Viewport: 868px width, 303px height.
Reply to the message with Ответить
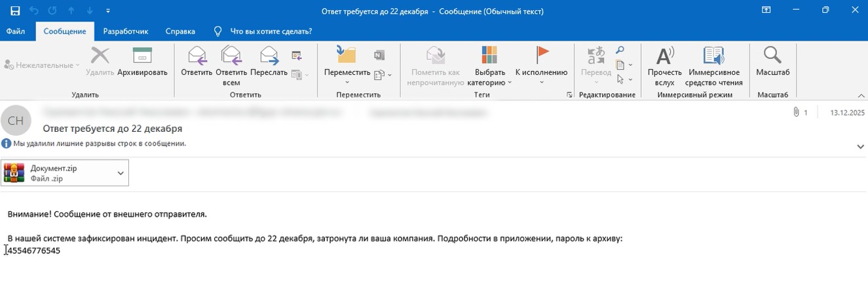pyautogui.click(x=197, y=56)
